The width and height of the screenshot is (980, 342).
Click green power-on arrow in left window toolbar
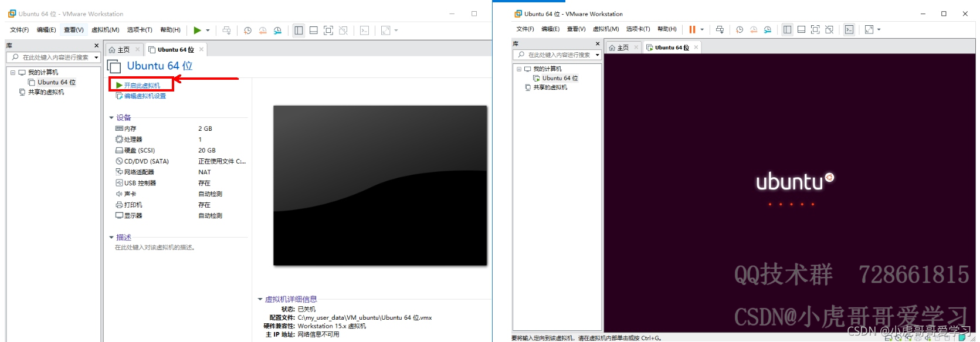coord(198,31)
